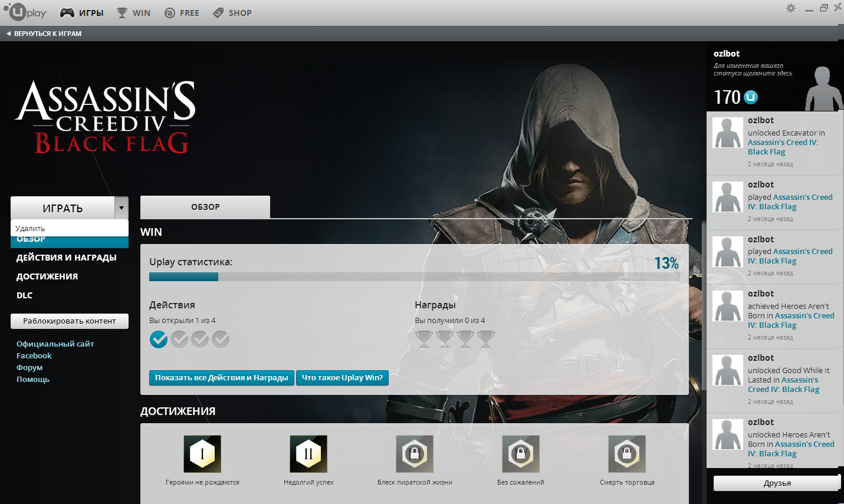Open locked Смерть торговца achievement icon
Screen dimensions: 844x504
[x=627, y=454]
